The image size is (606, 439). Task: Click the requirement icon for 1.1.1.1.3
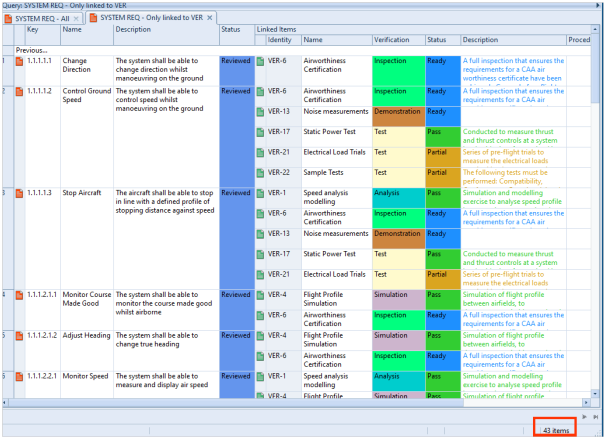[19, 193]
